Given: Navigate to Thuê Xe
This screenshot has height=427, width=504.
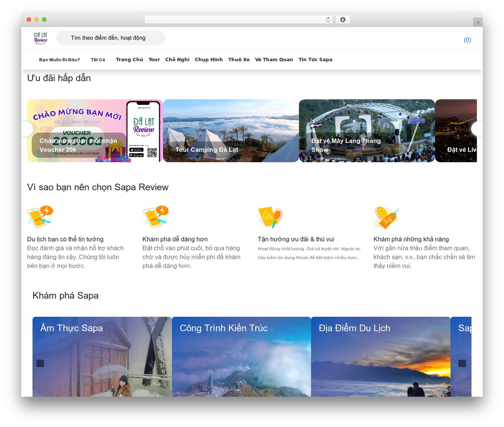Looking at the screenshot, I should pos(239,59).
